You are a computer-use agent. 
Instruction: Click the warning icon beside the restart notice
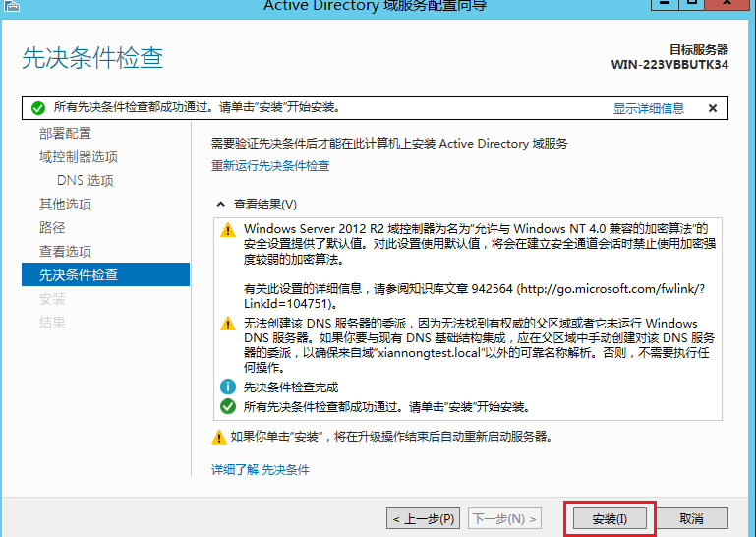click(x=219, y=436)
